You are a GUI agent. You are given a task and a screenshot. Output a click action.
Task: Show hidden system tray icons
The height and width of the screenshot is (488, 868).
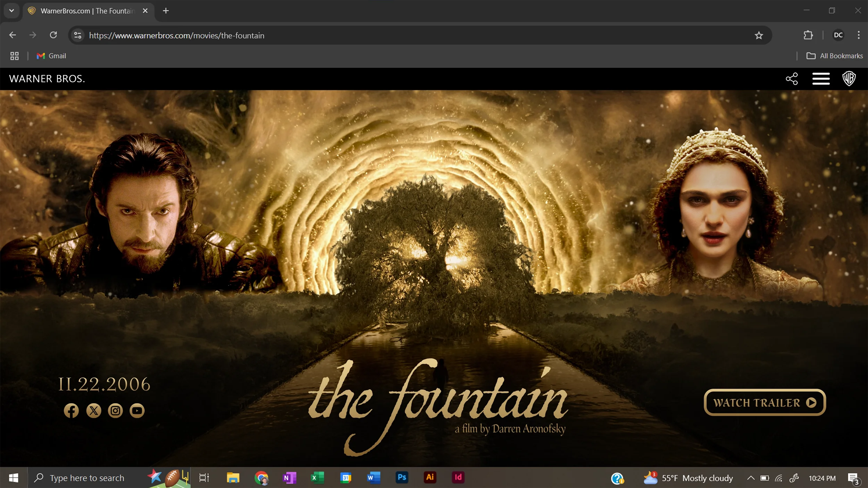click(x=751, y=478)
